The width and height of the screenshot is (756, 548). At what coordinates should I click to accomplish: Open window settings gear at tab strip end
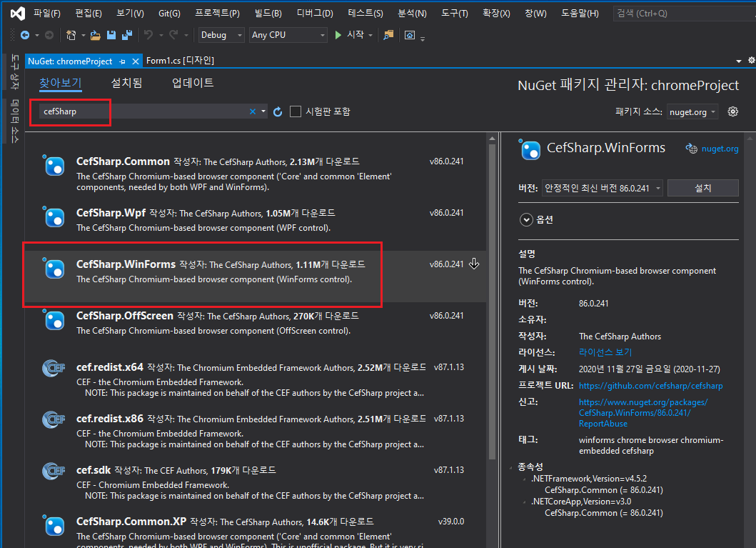click(751, 60)
